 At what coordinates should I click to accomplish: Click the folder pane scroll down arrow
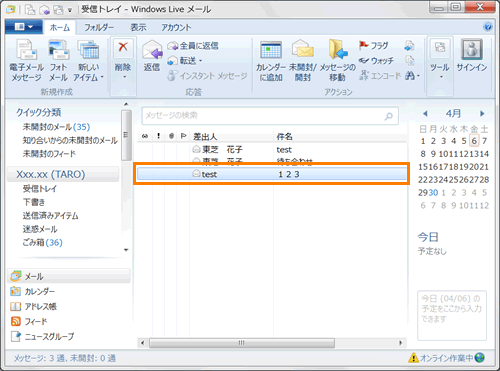tap(126, 250)
